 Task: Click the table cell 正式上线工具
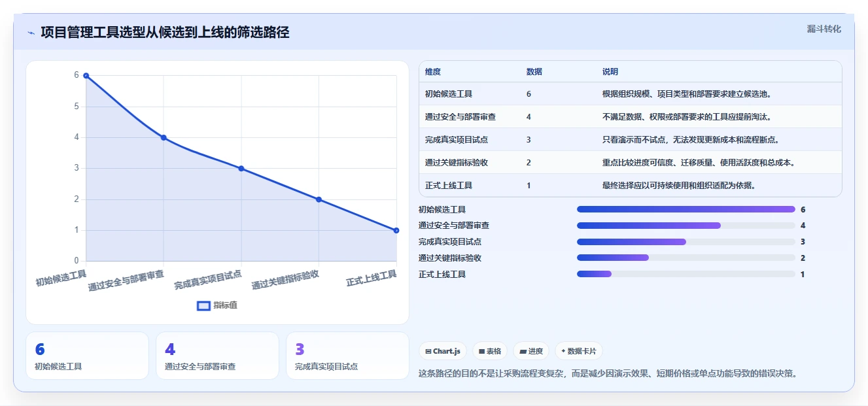[x=449, y=186]
